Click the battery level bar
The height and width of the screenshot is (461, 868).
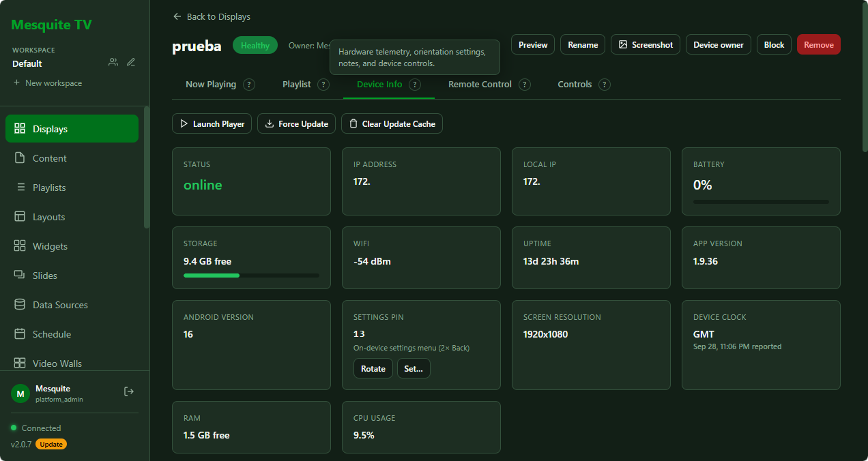click(x=761, y=202)
